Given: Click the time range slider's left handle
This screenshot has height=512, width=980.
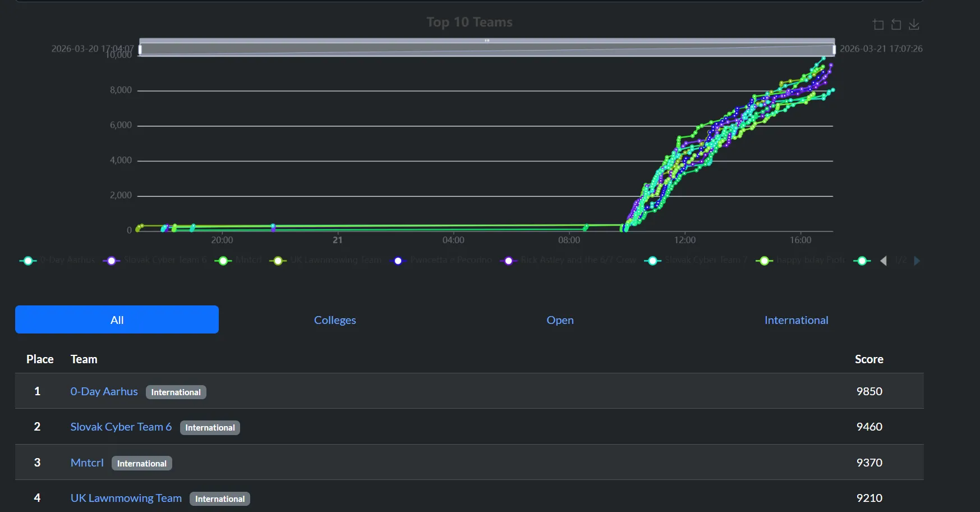Looking at the screenshot, I should [140, 49].
